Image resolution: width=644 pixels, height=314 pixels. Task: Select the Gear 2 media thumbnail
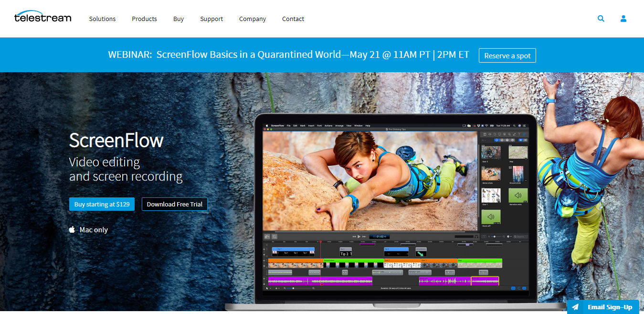(491, 152)
